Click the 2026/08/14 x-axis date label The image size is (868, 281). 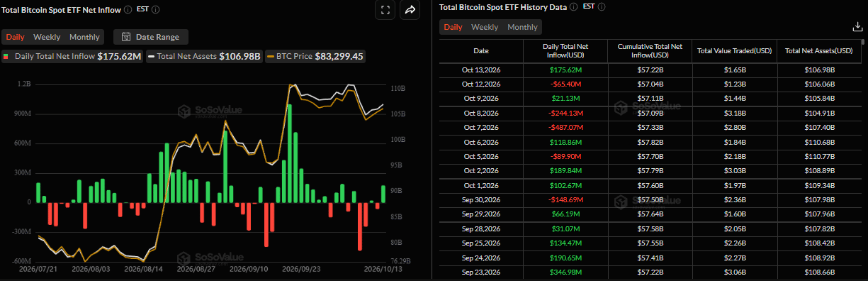(x=143, y=270)
